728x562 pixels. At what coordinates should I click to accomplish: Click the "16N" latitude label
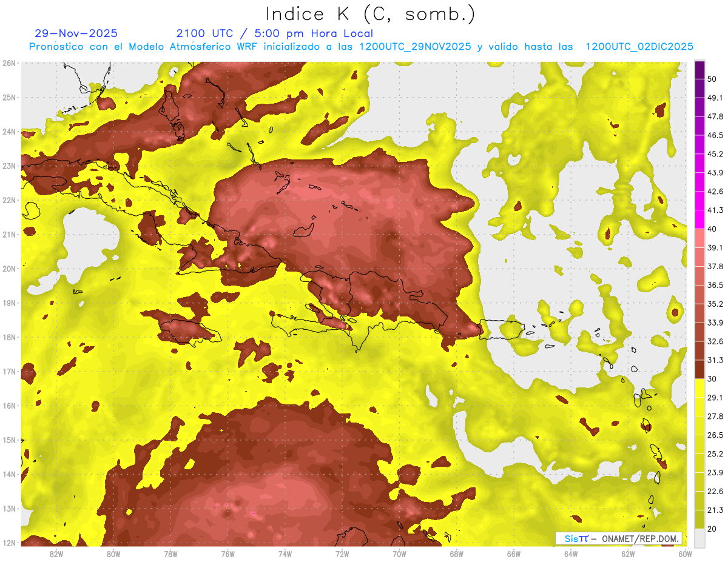(8, 406)
